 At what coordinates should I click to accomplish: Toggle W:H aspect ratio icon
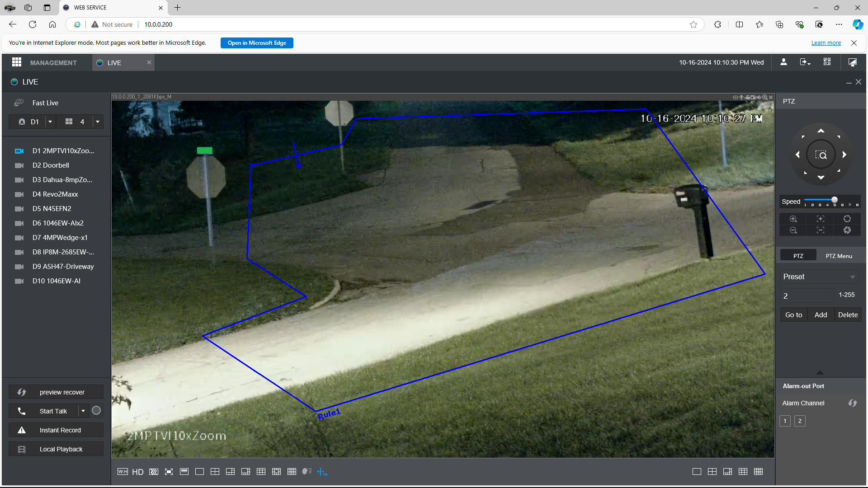[x=123, y=472]
